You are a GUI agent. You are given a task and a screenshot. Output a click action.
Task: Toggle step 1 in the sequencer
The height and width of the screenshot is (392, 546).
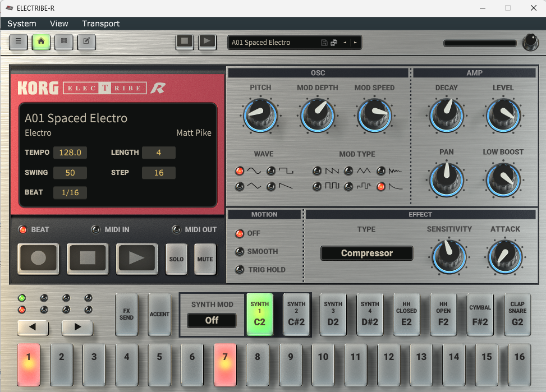coord(29,365)
